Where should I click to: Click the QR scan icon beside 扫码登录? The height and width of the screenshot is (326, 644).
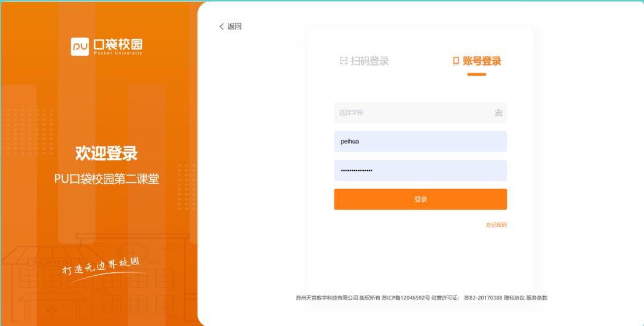coord(343,61)
